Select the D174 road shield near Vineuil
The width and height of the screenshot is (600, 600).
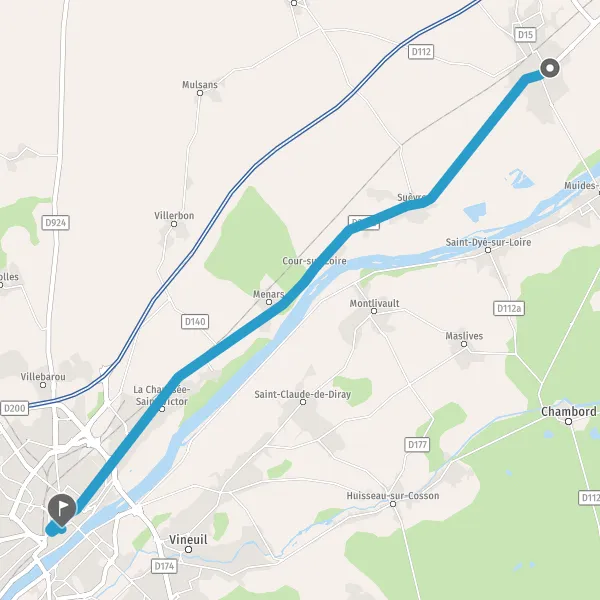pos(164,566)
